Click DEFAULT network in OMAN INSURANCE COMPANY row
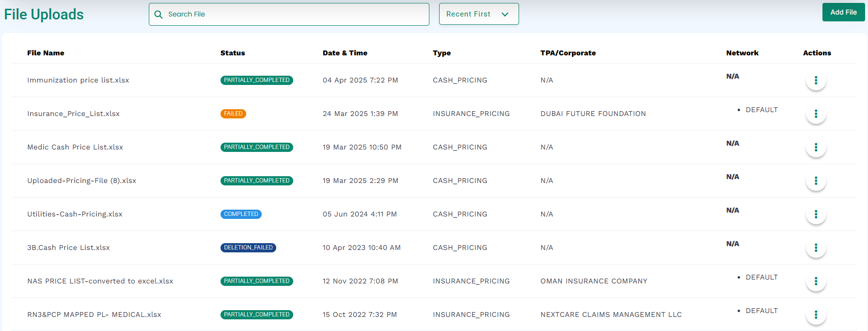Image resolution: width=868 pixels, height=331 pixels. tap(761, 277)
